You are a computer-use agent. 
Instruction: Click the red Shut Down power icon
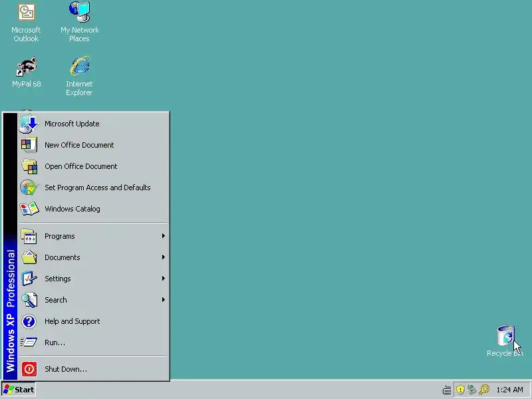[x=29, y=369]
